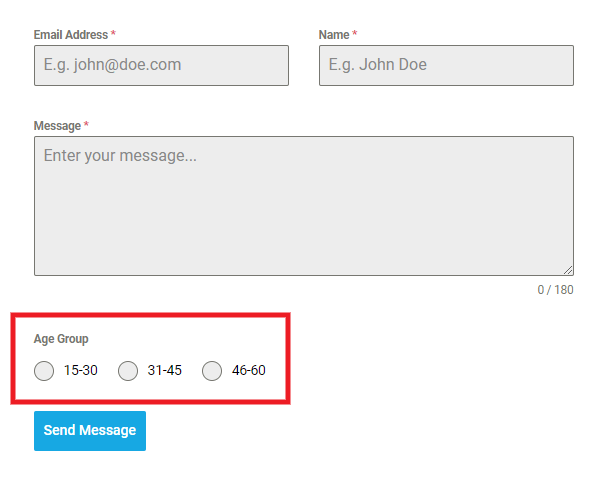The height and width of the screenshot is (484, 610).
Task: Click the Message label text
Action: click(57, 126)
